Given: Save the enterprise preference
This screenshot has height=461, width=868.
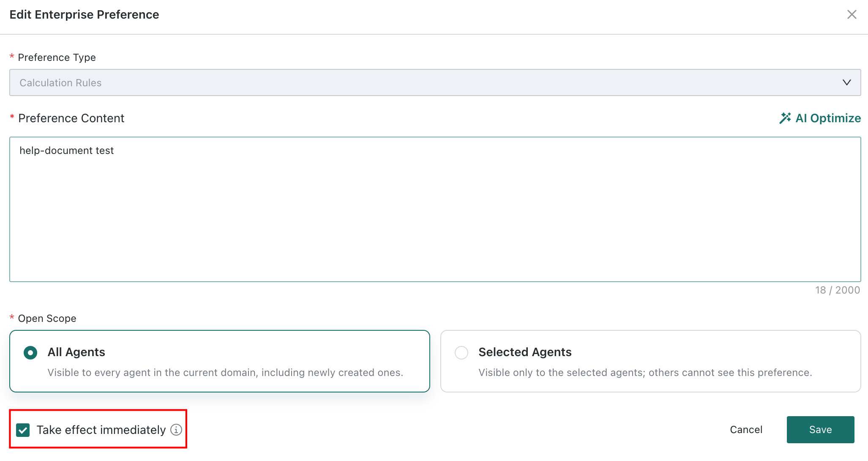Looking at the screenshot, I should pos(820,430).
